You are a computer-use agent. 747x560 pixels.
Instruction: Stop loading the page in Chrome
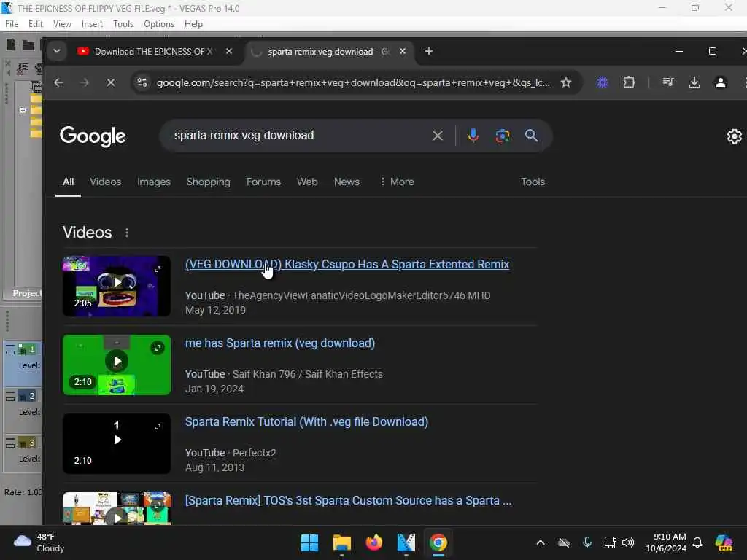tap(111, 82)
